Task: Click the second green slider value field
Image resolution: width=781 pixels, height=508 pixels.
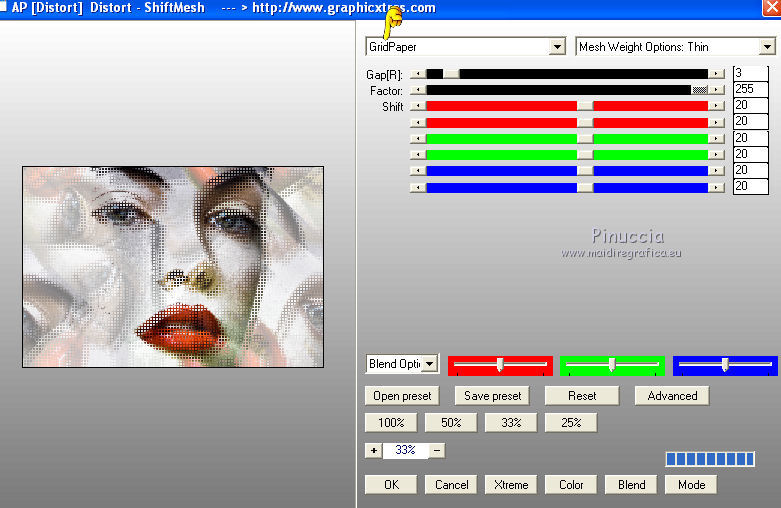Action: pos(751,154)
